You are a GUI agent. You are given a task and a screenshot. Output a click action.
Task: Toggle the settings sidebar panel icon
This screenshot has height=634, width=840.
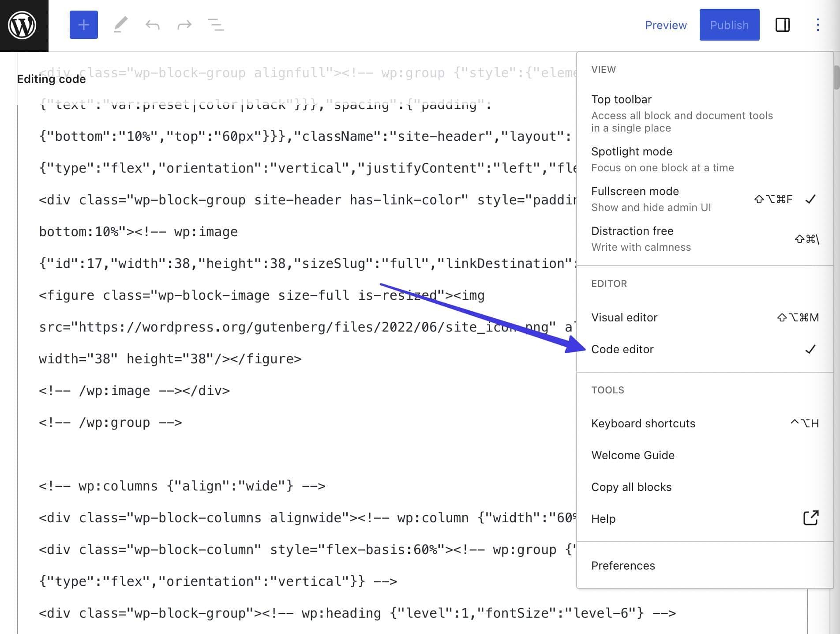click(x=783, y=25)
